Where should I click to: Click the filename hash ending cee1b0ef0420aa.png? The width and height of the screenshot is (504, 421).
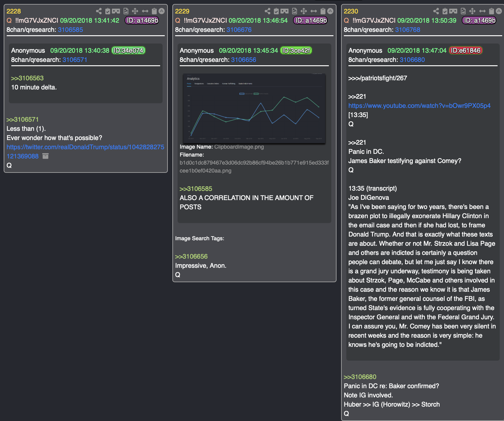[254, 167]
